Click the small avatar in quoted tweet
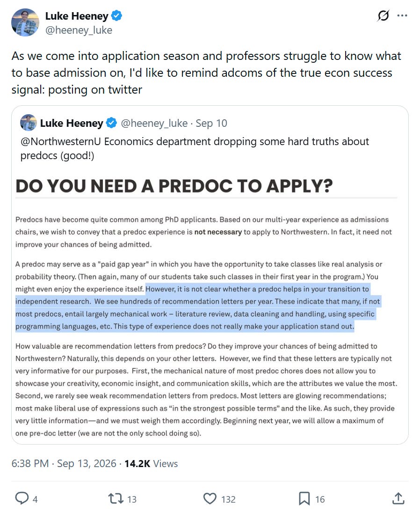The image size is (420, 512). coord(29,123)
